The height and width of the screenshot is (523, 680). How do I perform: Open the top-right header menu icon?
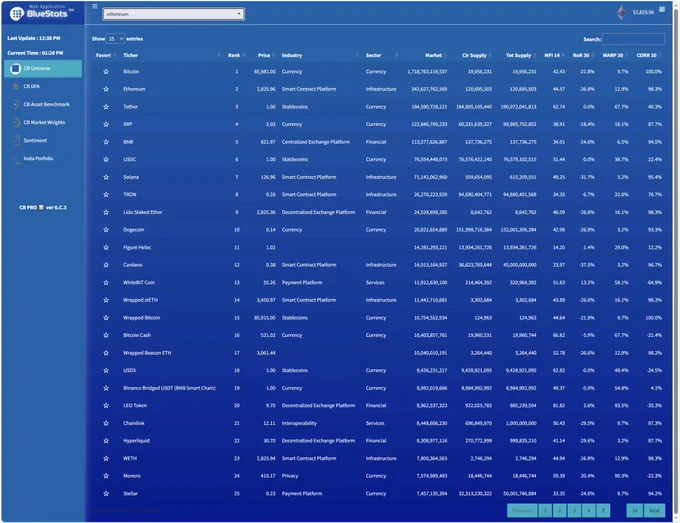[x=662, y=9]
